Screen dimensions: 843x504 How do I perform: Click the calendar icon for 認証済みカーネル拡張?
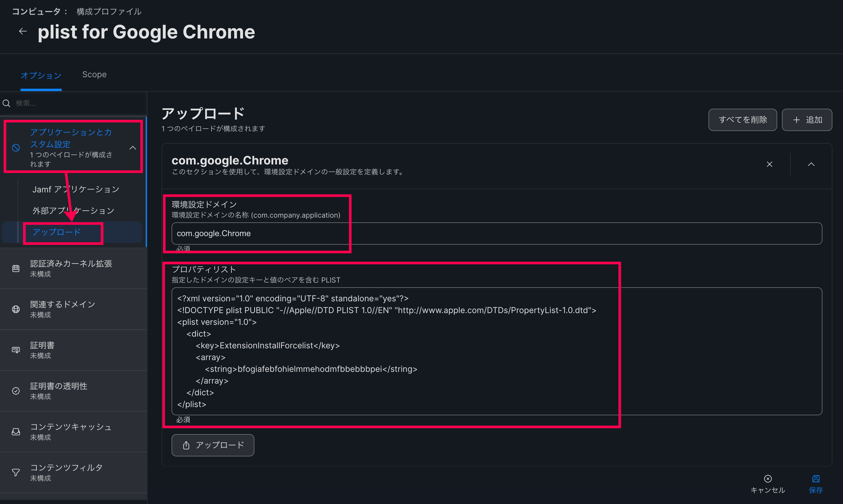[x=16, y=268]
